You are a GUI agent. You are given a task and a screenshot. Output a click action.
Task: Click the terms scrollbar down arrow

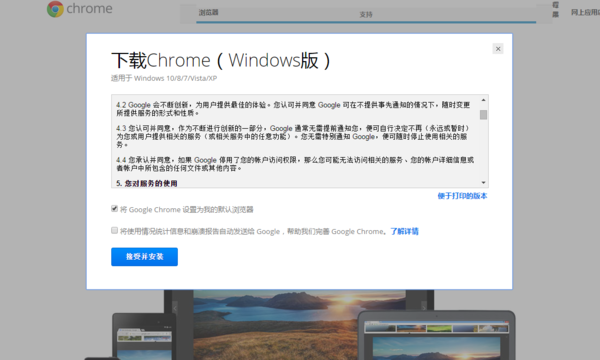pyautogui.click(x=484, y=182)
